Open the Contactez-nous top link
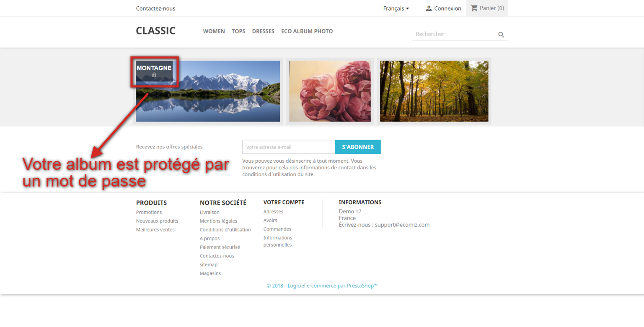 click(156, 8)
